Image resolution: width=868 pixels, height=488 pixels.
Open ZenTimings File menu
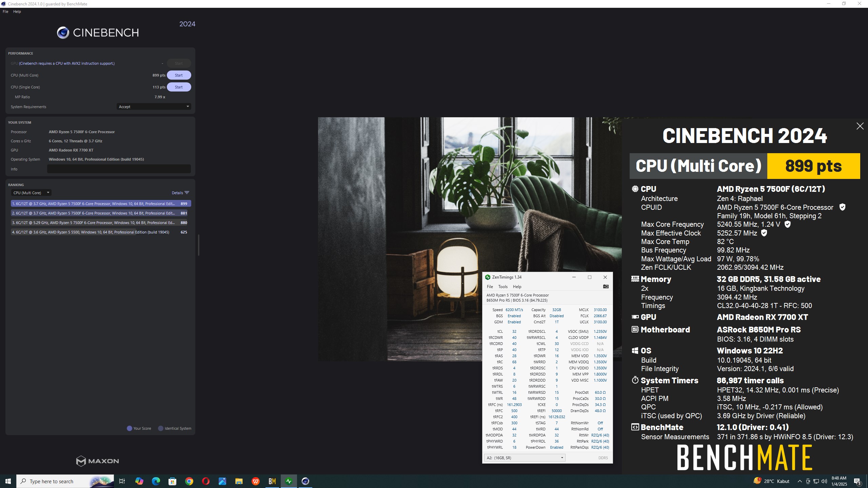point(490,287)
